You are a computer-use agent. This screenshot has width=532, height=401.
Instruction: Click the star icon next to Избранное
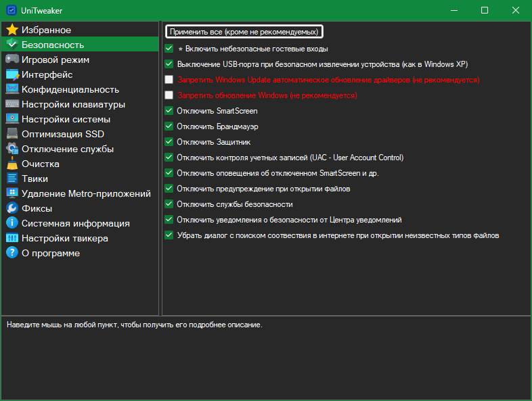pos(12,30)
